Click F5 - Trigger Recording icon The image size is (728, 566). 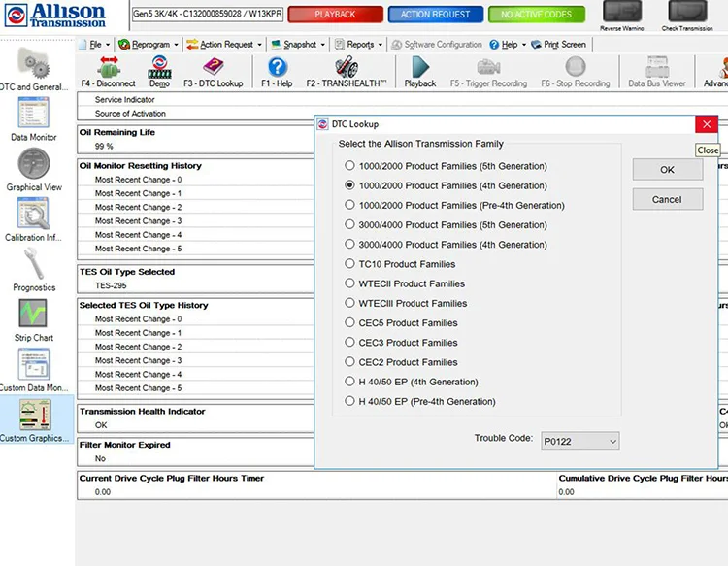pyautogui.click(x=488, y=72)
